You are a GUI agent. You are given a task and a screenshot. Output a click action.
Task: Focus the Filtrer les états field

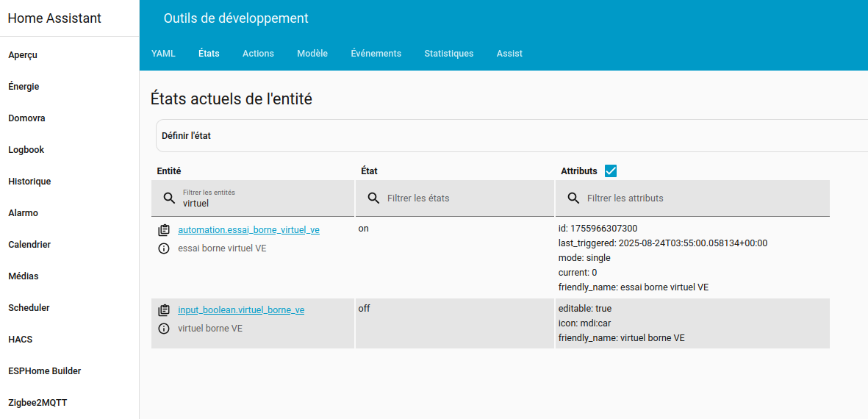pos(463,198)
